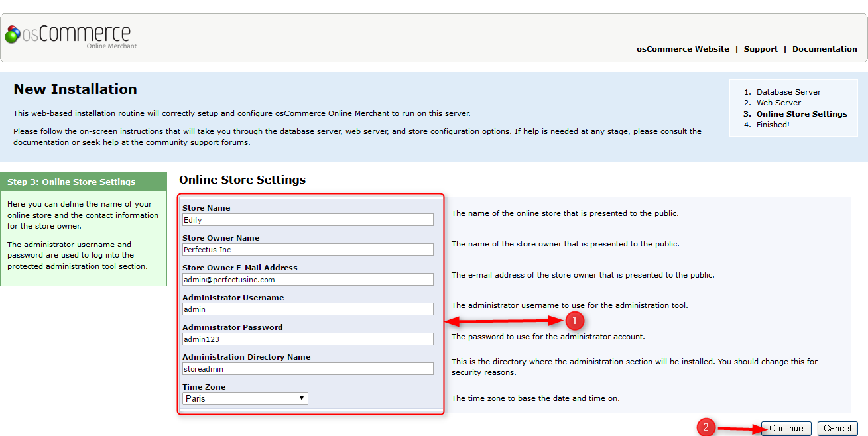Select Web Server step in list
Screen dimensions: 868x436
coord(778,103)
